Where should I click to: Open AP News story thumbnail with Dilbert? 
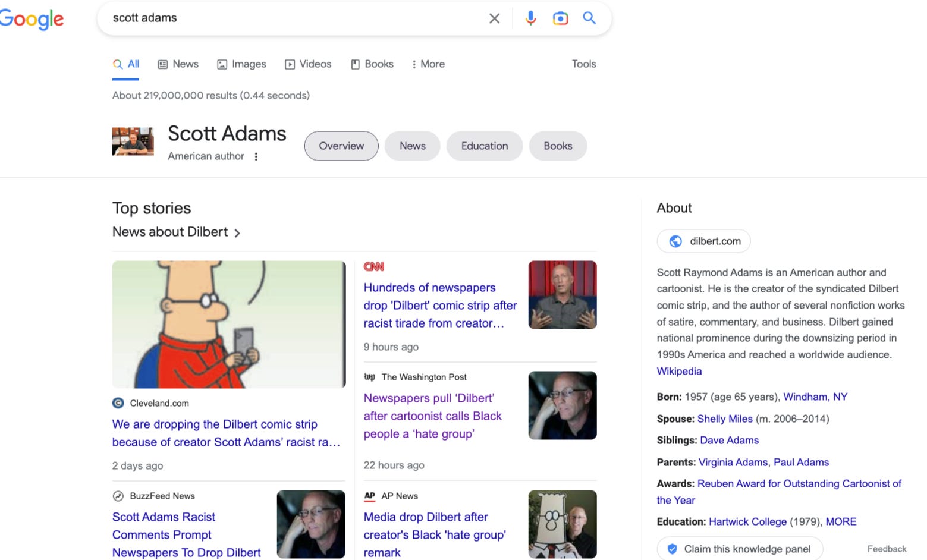tap(563, 524)
